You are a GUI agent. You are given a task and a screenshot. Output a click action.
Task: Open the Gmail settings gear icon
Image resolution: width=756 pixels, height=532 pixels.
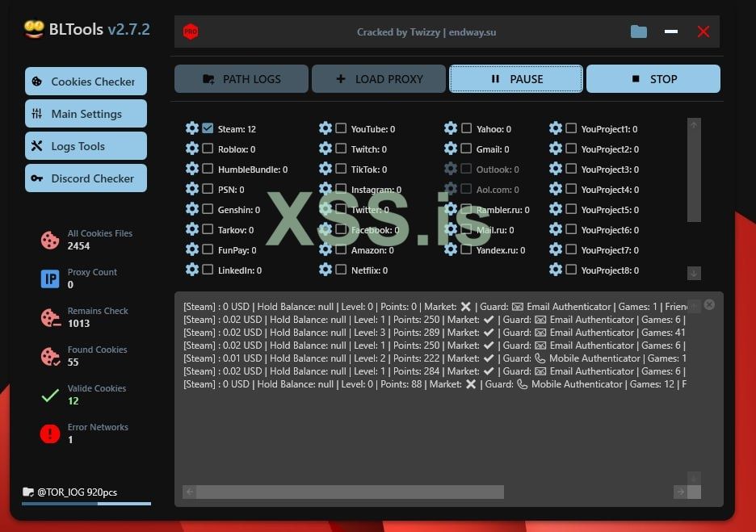point(451,149)
